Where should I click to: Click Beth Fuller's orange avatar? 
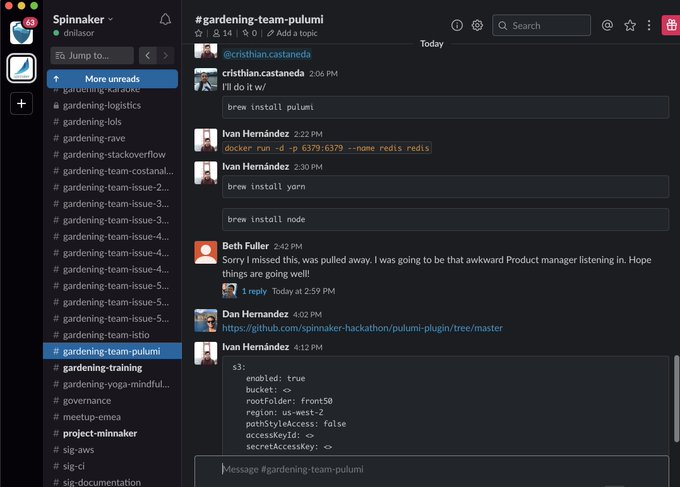206,252
